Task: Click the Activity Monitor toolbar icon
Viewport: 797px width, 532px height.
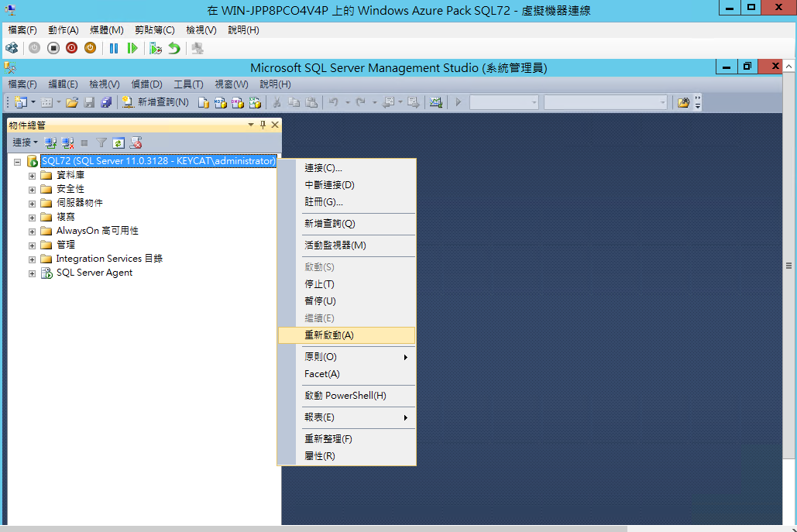Action: 435,103
